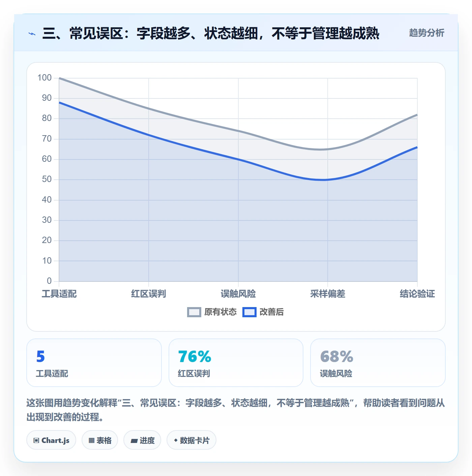
Task: Click the 原有状态 line point at 工具适配
Action: click(x=59, y=78)
